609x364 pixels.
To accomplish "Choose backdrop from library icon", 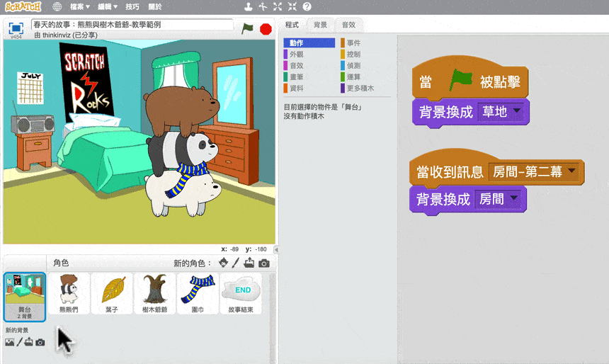I will coord(10,342).
